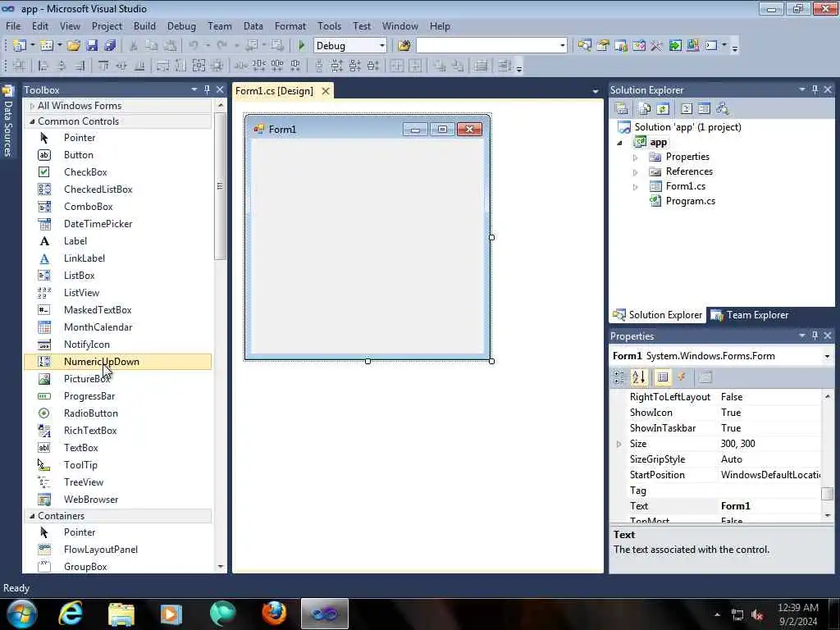Open the Debug menu
This screenshot has height=630, width=840.
pyautogui.click(x=181, y=26)
